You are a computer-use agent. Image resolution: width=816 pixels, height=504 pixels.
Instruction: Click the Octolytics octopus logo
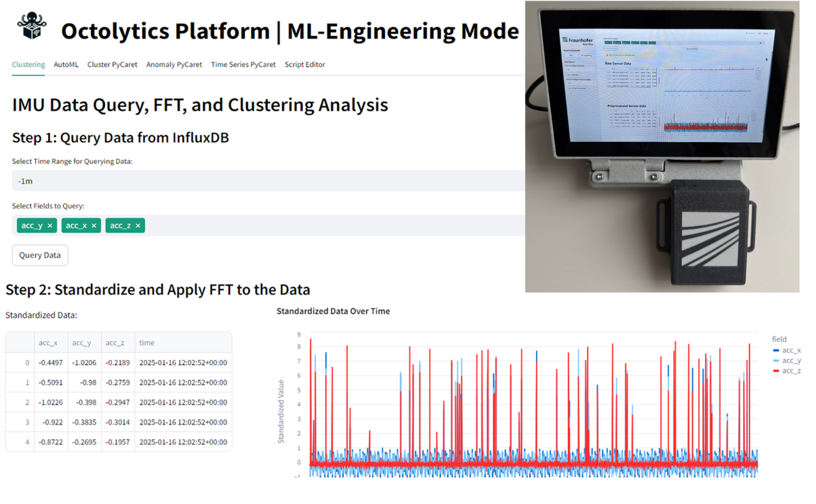click(x=32, y=26)
